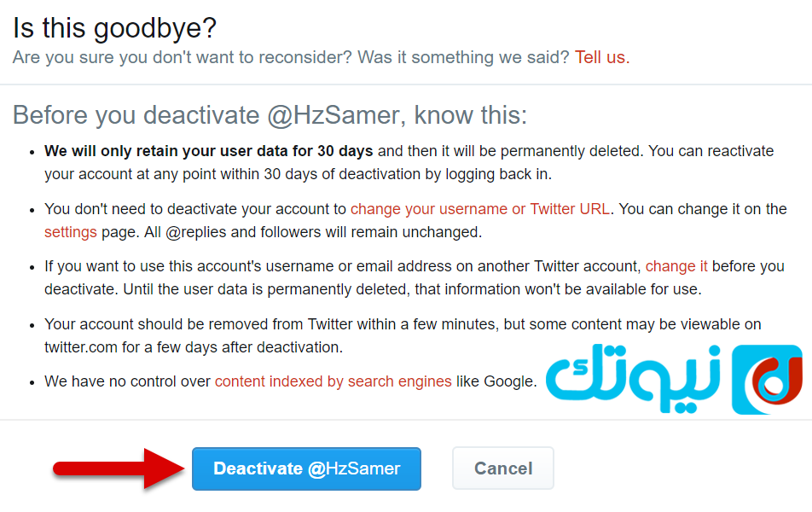This screenshot has width=812, height=512.
Task: Open the 'Tell us' feedback link
Action: [602, 57]
